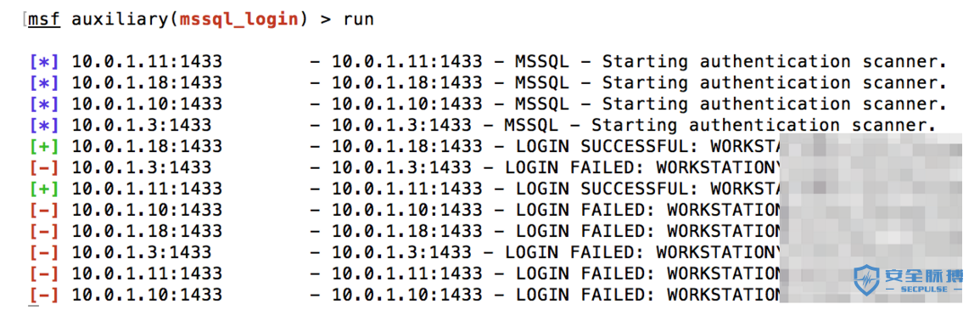Click the run command text

coord(359,20)
